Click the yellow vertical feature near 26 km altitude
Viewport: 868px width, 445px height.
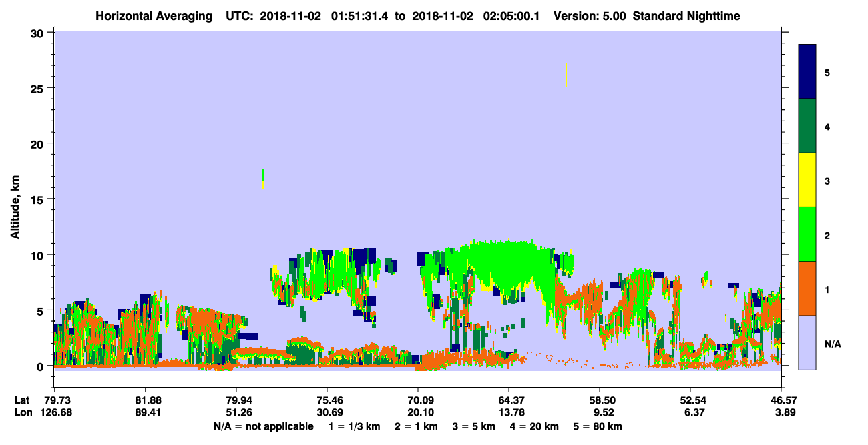[566, 75]
